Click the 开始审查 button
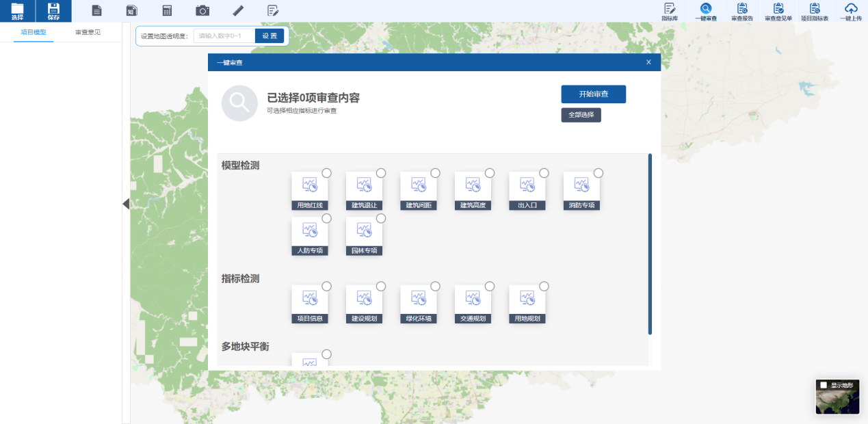The width and height of the screenshot is (868, 424). tap(593, 94)
